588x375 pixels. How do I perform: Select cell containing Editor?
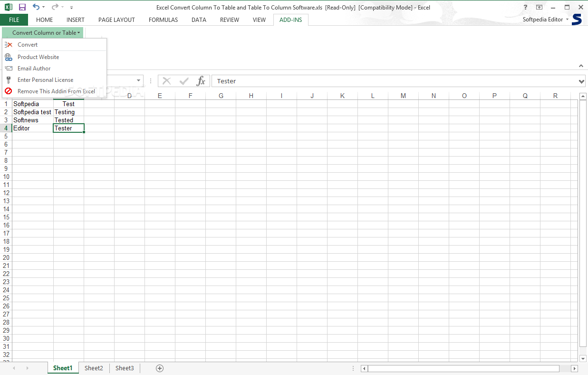point(32,128)
